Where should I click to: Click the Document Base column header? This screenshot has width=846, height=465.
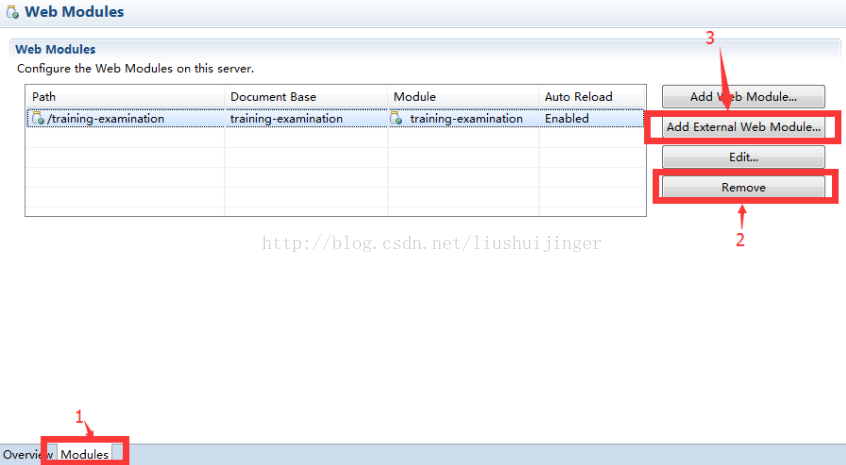(306, 96)
